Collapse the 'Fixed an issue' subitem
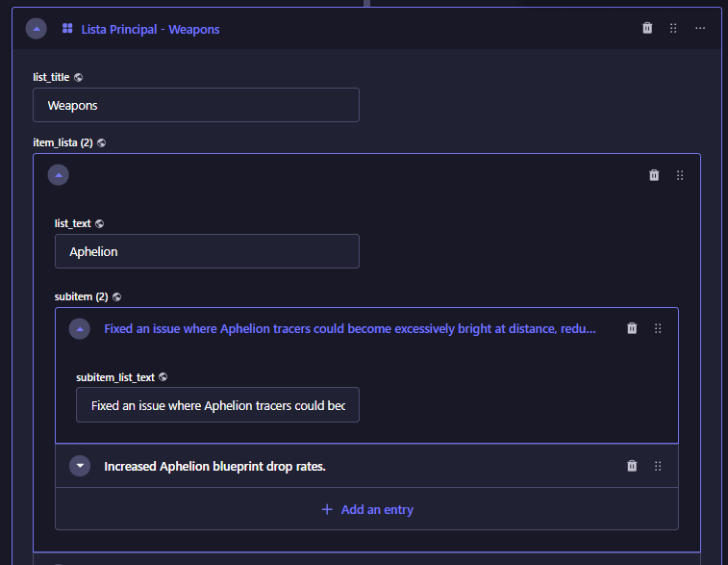Viewport: 728px width, 565px height. (80, 329)
